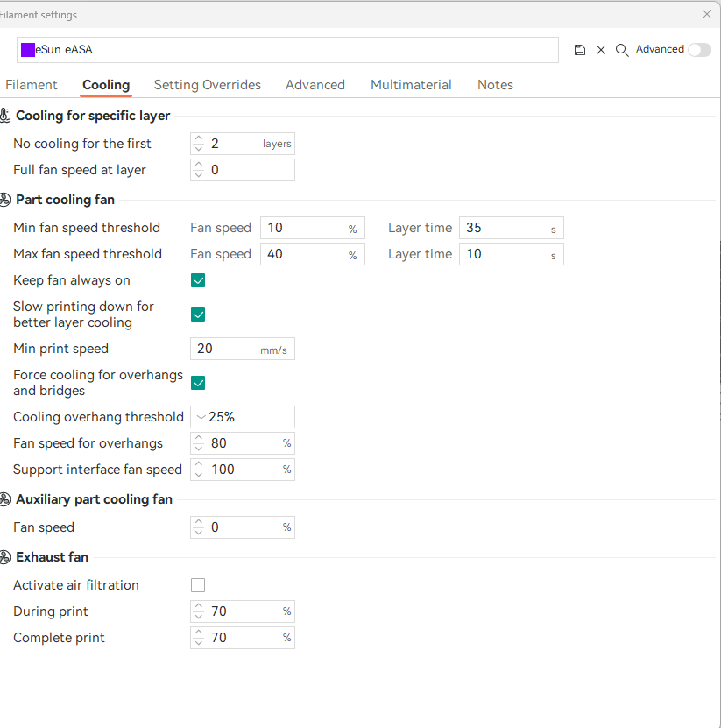Click the search magnifier icon

622,50
